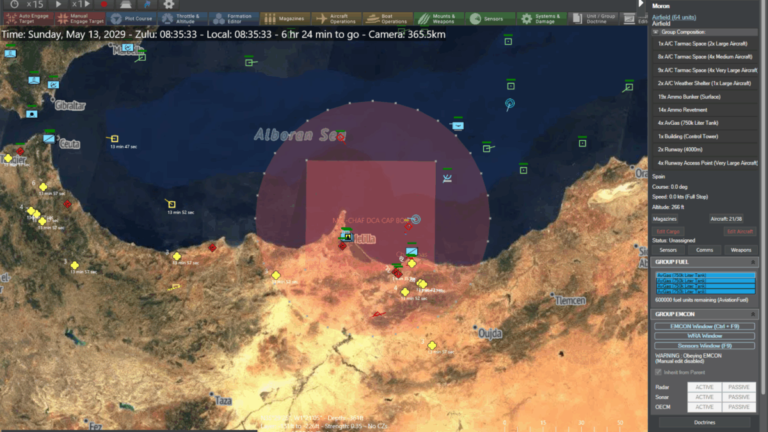768x432 pixels.
Task: Set OECM to ACTIVE
Action: click(x=704, y=407)
